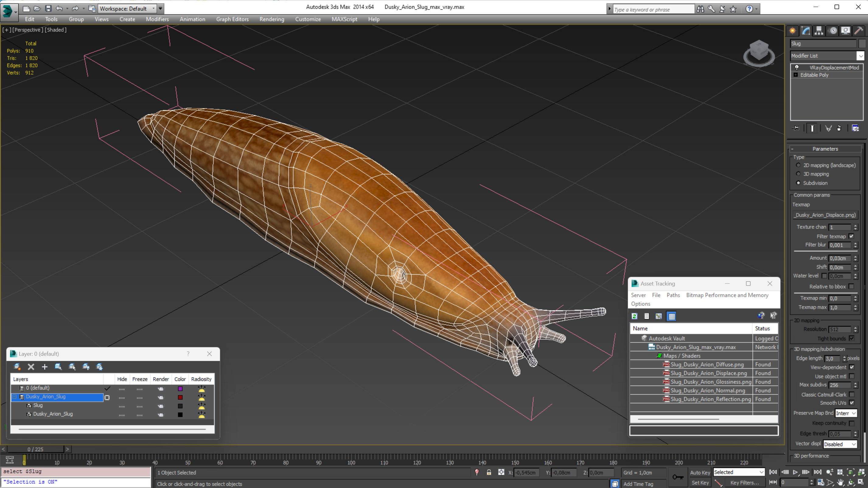Click Time Configuration icon

[821, 483]
